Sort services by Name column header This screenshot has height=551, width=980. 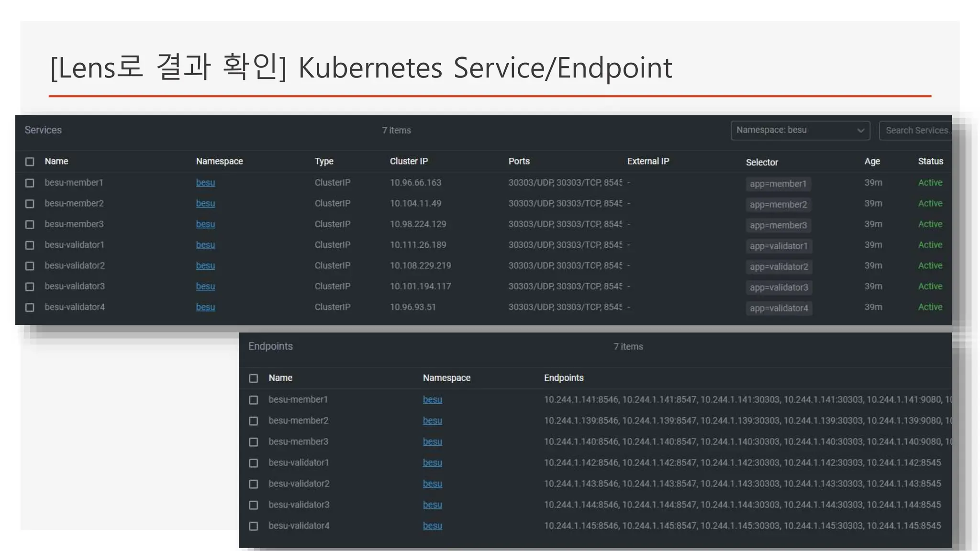(56, 161)
